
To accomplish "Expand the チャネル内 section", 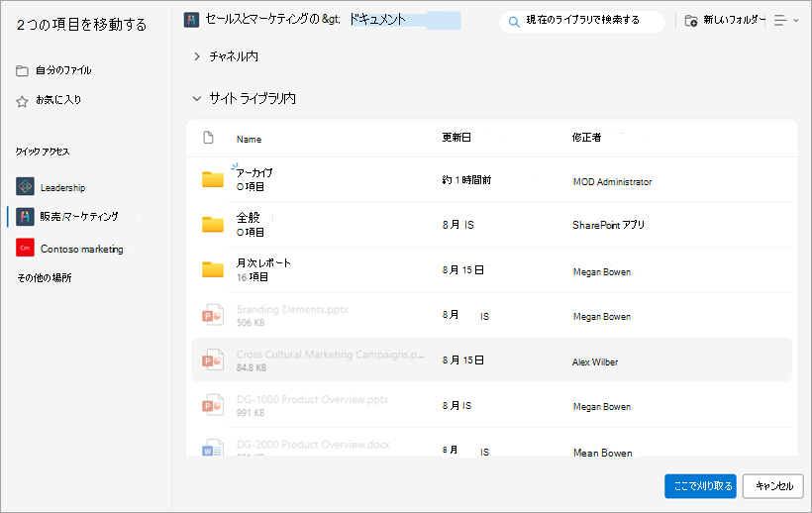I will point(197,56).
